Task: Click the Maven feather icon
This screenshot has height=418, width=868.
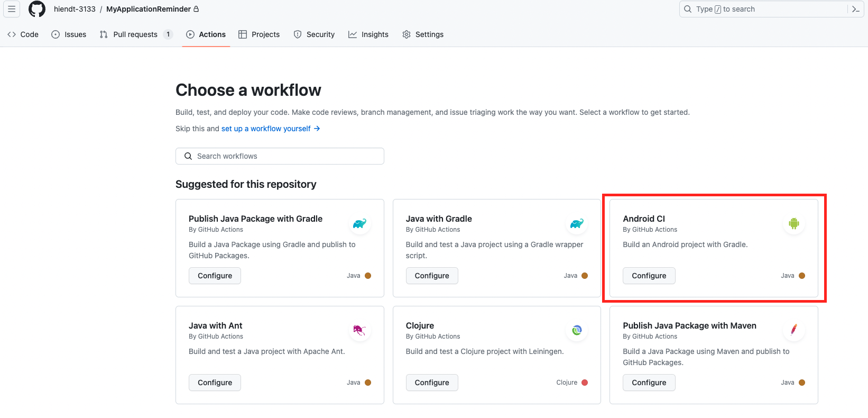Action: [793, 330]
